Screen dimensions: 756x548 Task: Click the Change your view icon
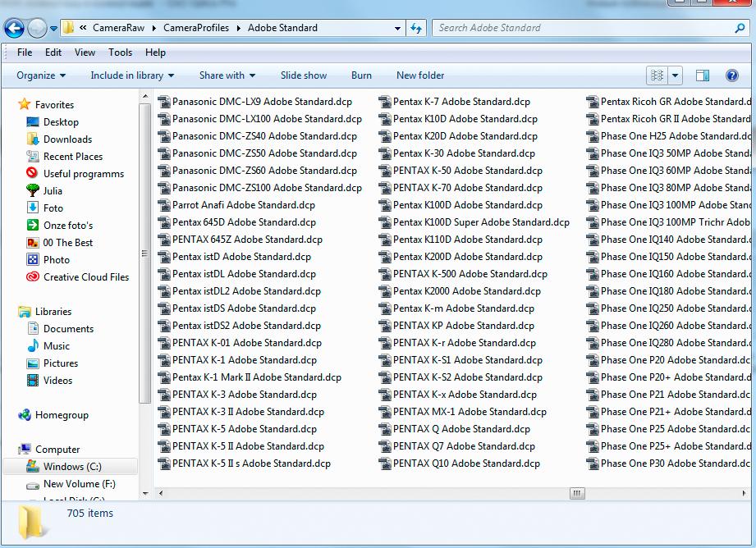[x=657, y=75]
